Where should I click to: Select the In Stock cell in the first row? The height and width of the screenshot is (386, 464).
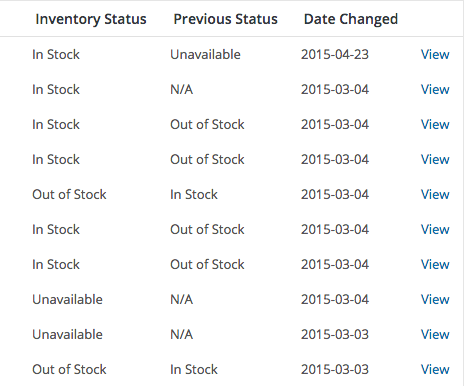pyautogui.click(x=56, y=54)
